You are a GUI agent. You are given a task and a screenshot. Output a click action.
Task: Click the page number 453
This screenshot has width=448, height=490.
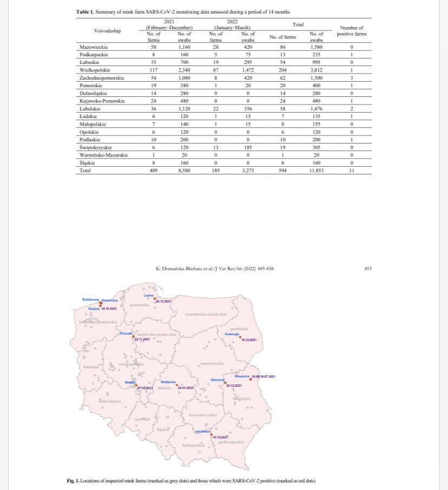[367, 269]
